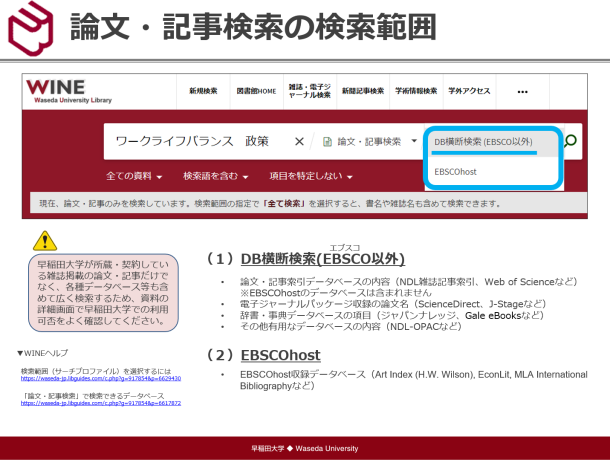Select the EBSCOhost option
The width and height of the screenshot is (610, 460).
(456, 172)
